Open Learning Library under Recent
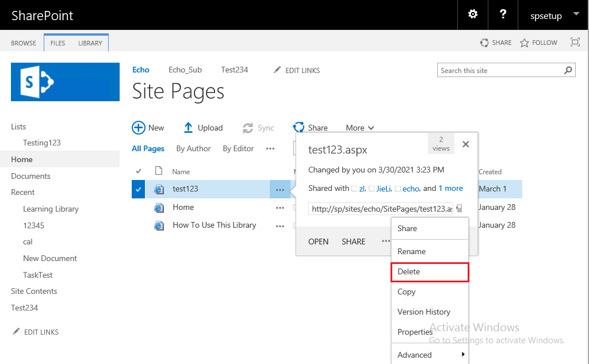This screenshot has width=589, height=364. click(x=51, y=209)
